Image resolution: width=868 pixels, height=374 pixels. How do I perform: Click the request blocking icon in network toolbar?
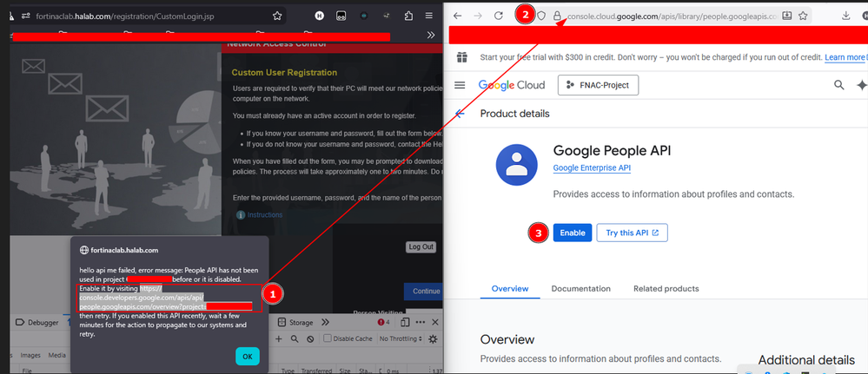point(310,338)
